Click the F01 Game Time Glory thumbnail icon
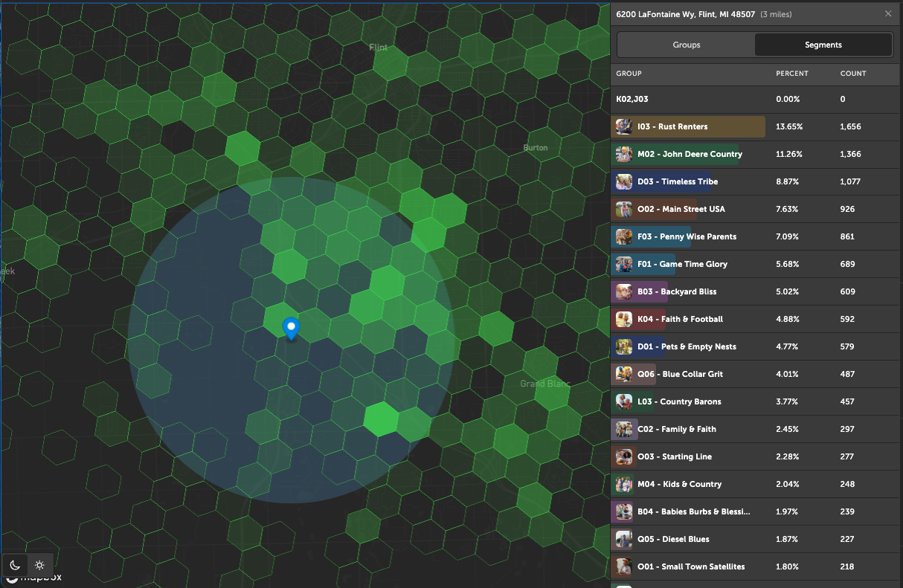The image size is (903, 588). [624, 264]
